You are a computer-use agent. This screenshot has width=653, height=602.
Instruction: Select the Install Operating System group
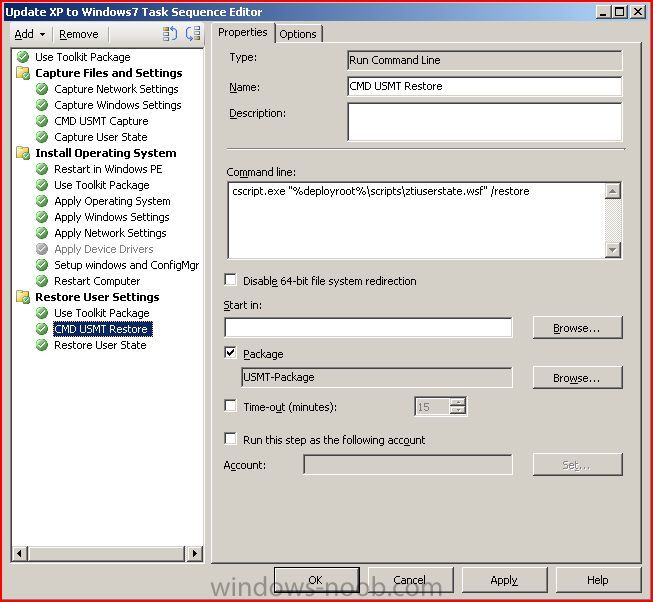[x=106, y=153]
